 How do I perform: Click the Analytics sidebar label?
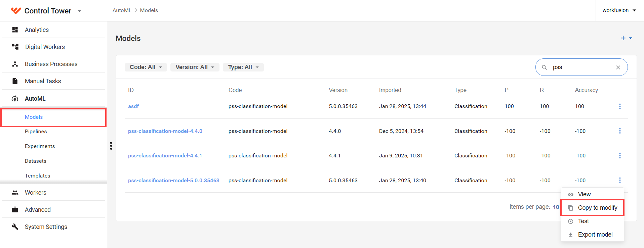[37, 30]
